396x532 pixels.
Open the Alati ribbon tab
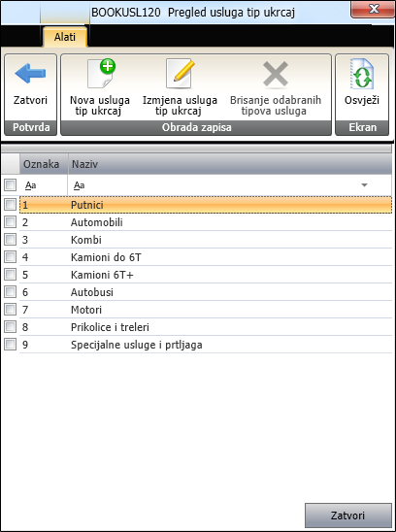[65, 37]
